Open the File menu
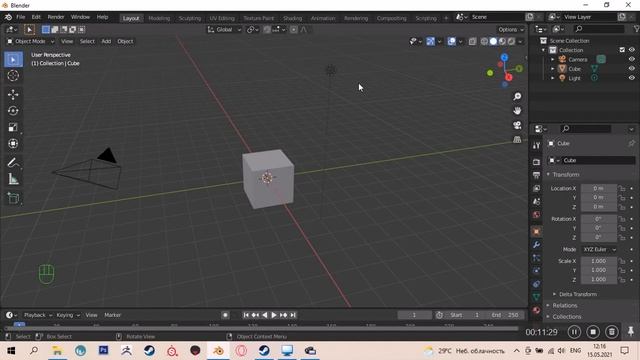 pyautogui.click(x=21, y=17)
